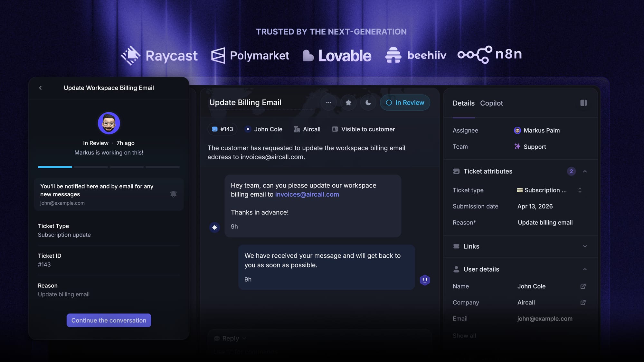Open the invoices@aircall.com email link
Viewport: 644px width, 362px height.
point(307,194)
